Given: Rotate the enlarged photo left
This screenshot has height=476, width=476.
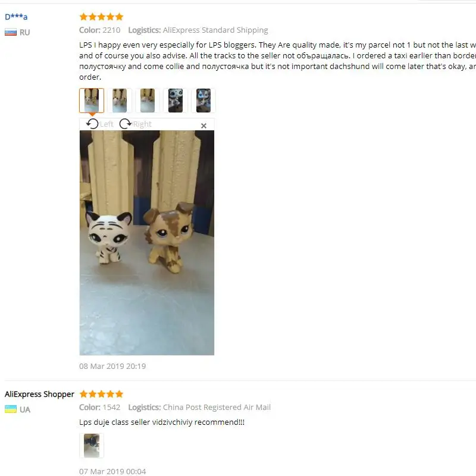Looking at the screenshot, I should [99, 124].
